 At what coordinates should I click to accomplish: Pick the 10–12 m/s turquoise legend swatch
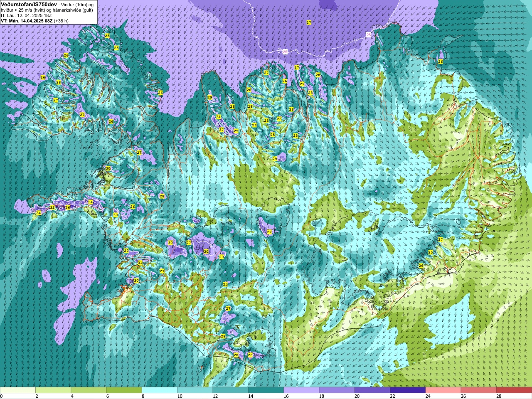tap(195, 390)
